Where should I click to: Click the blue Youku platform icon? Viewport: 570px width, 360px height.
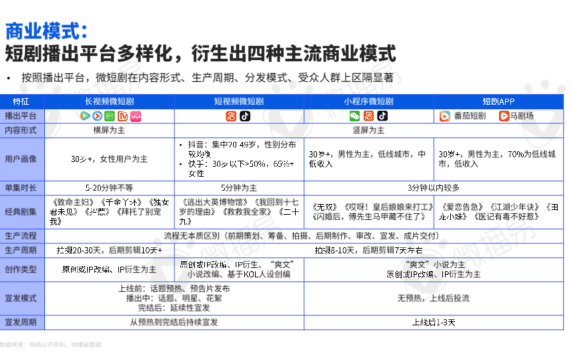[97, 116]
